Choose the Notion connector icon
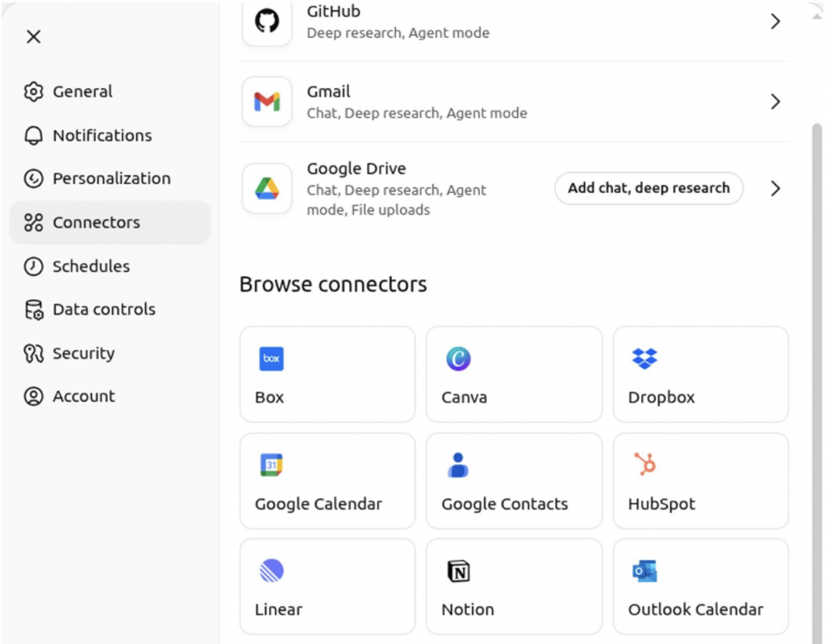825x644 pixels. pyautogui.click(x=458, y=571)
